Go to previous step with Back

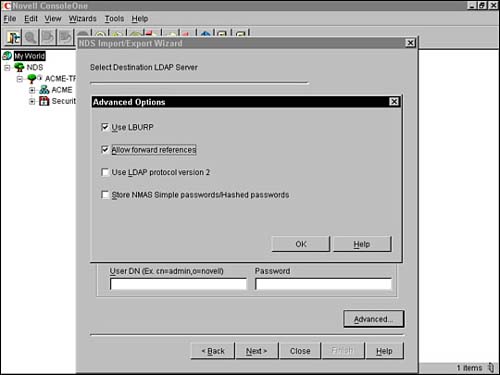[213, 351]
